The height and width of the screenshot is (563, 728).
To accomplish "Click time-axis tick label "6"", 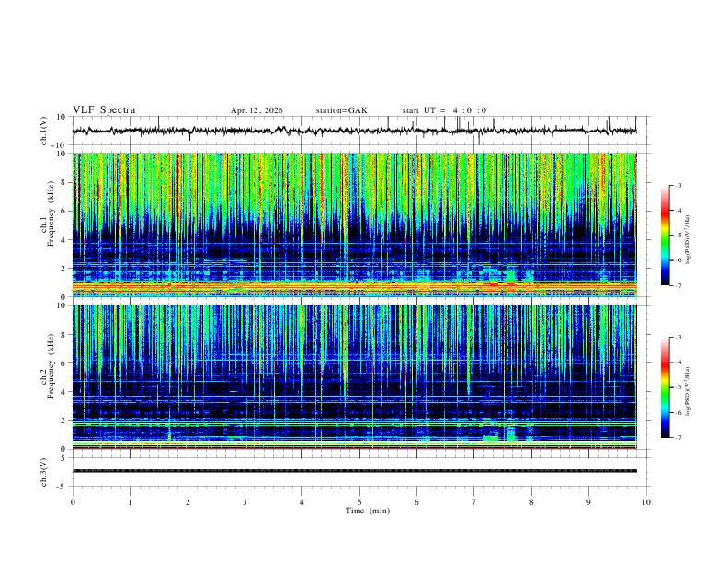I will pyautogui.click(x=416, y=502).
